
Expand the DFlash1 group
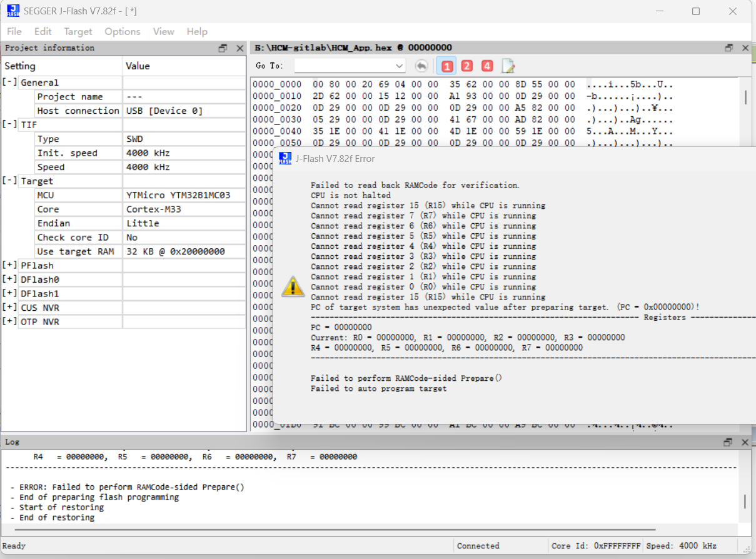(9, 293)
